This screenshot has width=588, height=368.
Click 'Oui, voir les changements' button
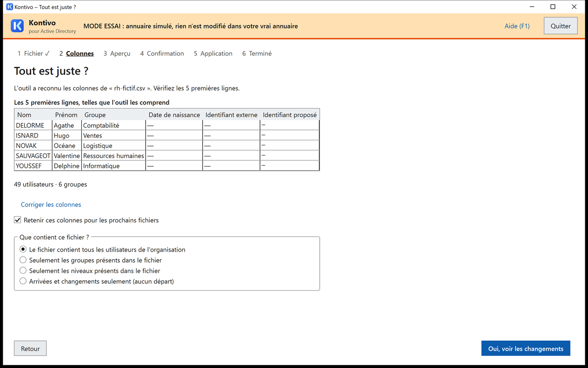pos(526,349)
